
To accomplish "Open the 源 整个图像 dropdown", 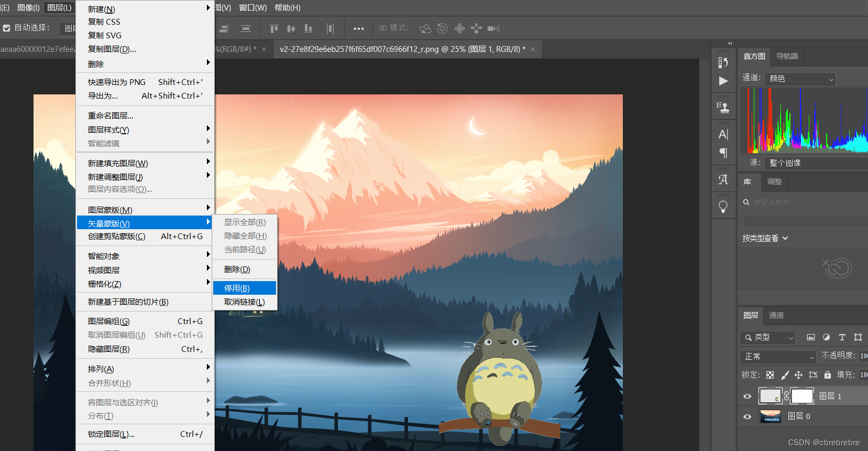I will 816,163.
